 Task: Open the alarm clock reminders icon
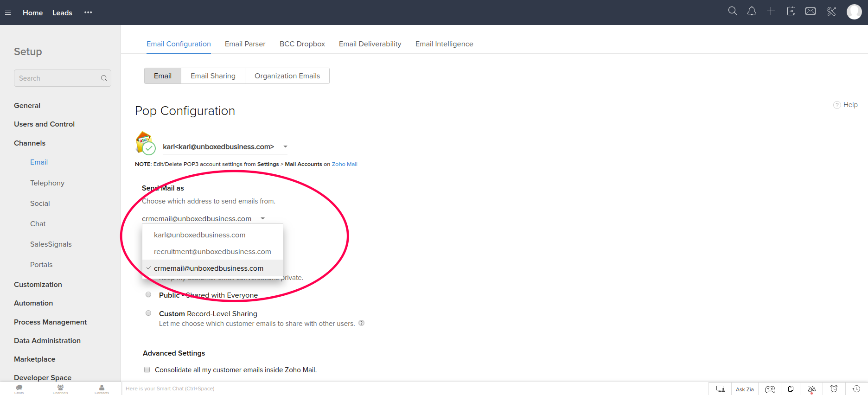coord(834,389)
